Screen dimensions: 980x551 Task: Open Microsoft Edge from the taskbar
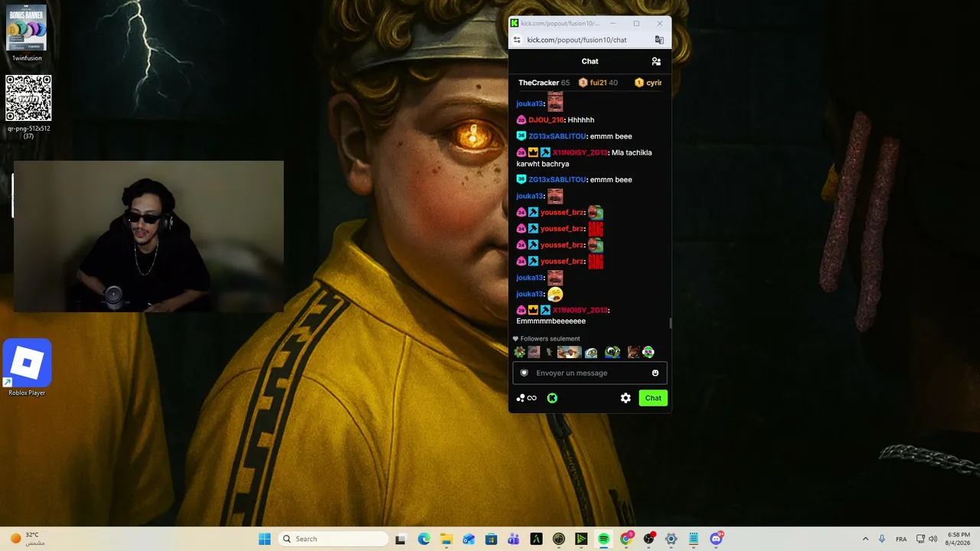[424, 539]
